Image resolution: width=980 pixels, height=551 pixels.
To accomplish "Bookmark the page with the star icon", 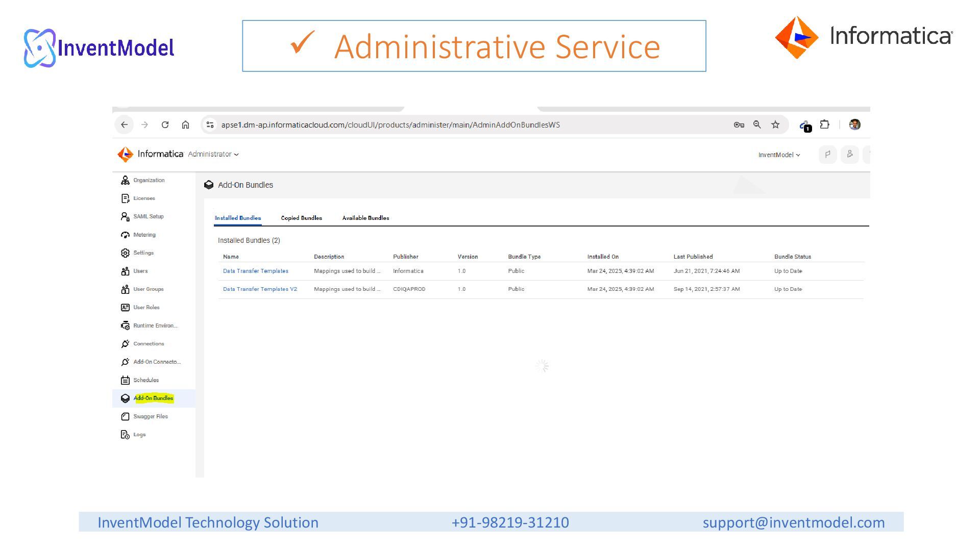I will 775,125.
